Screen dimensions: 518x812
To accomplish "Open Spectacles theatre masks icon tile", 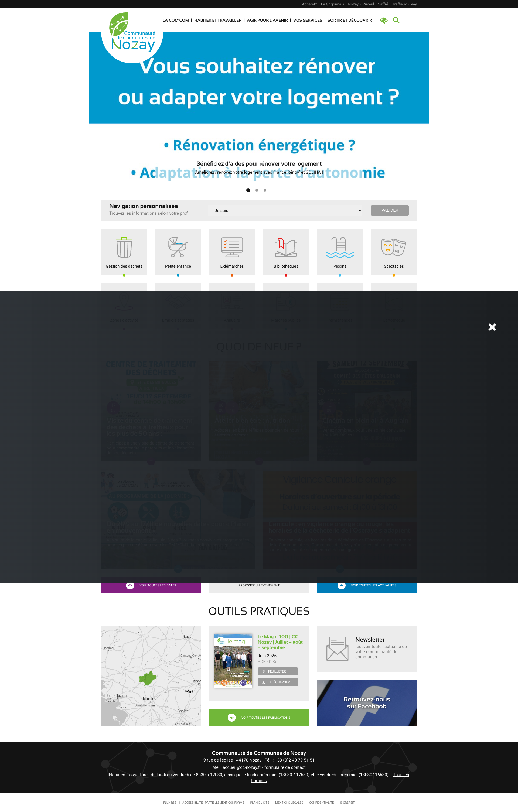I will click(x=394, y=252).
